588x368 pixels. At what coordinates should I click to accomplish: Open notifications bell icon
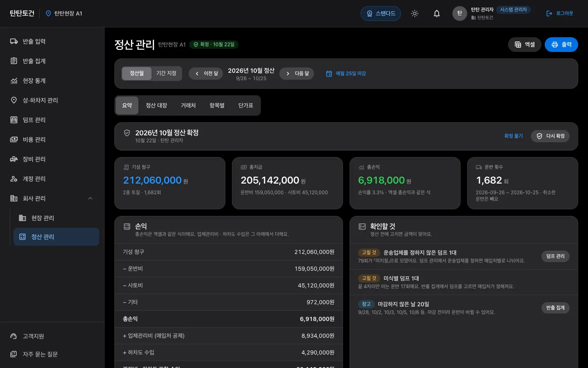click(437, 13)
